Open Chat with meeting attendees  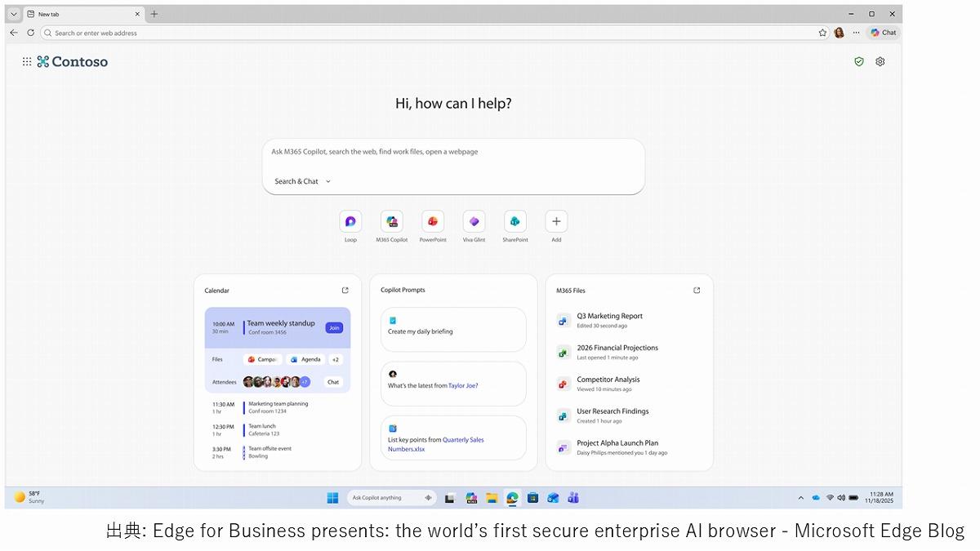click(x=333, y=381)
